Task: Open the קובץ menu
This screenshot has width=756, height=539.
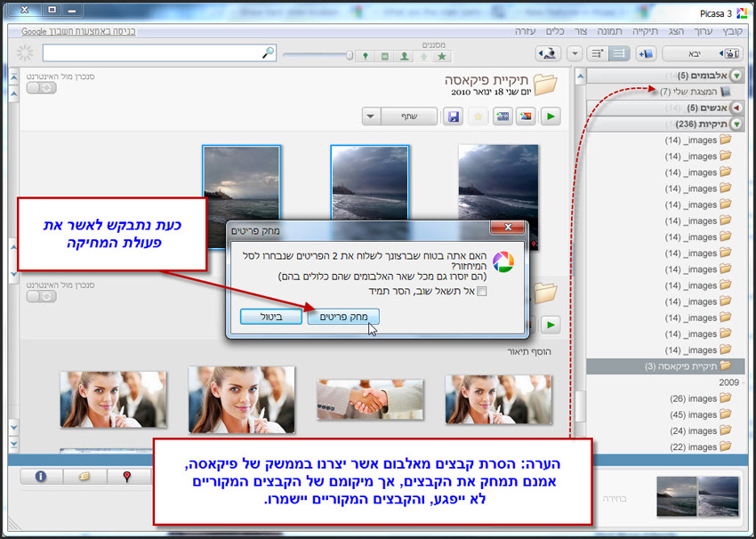Action: coord(732,31)
